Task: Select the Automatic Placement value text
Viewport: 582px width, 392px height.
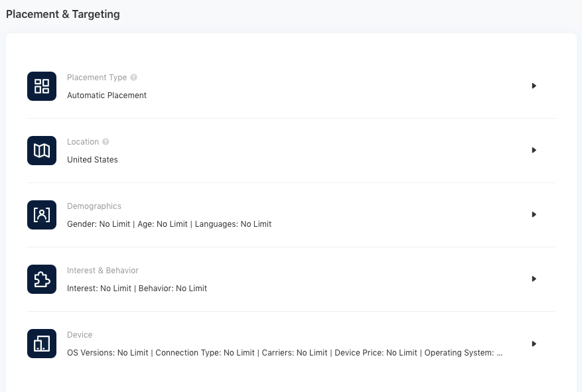Action: [x=107, y=96]
